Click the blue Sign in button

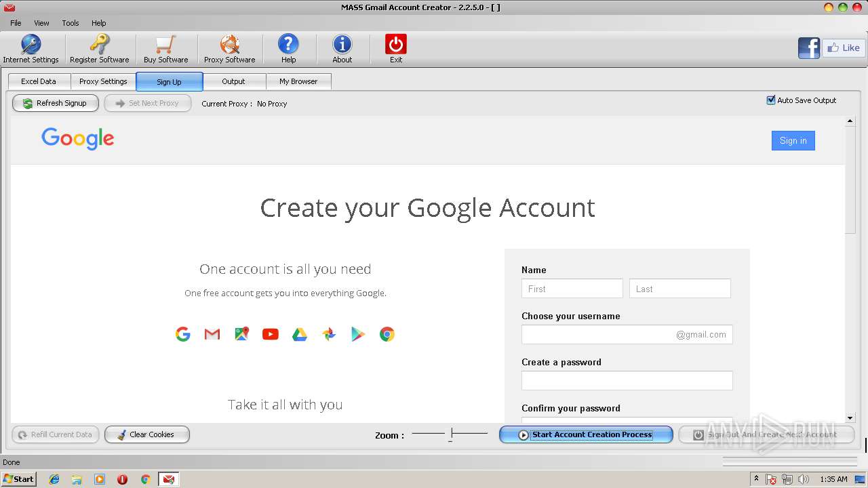click(793, 141)
